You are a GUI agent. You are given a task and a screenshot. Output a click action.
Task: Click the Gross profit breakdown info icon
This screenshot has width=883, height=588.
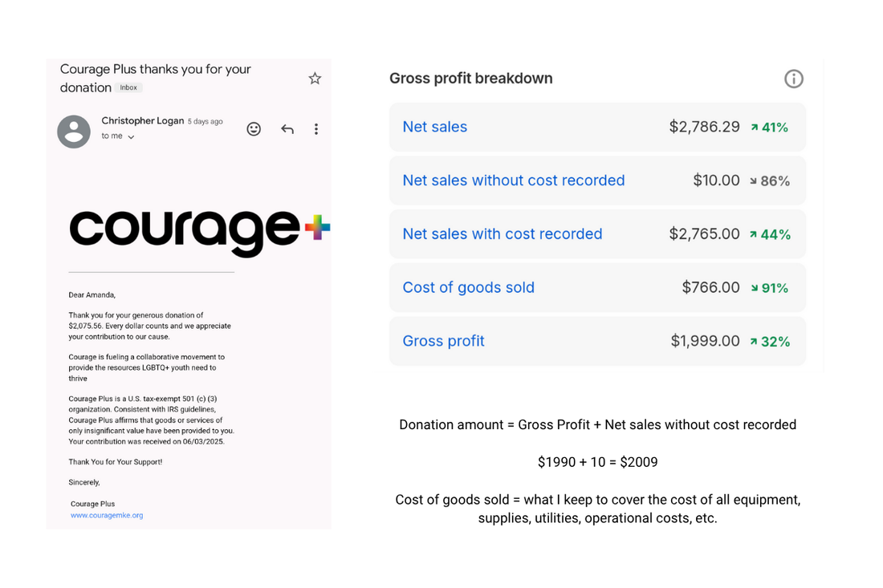click(793, 79)
